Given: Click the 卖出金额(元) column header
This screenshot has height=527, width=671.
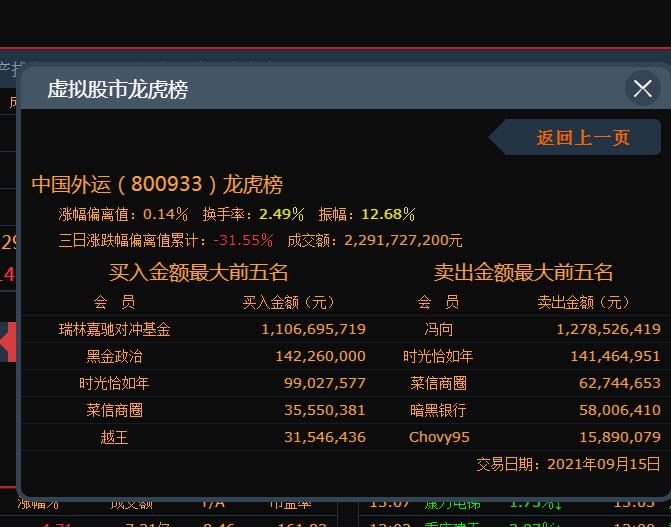Looking at the screenshot, I should pyautogui.click(x=584, y=302).
